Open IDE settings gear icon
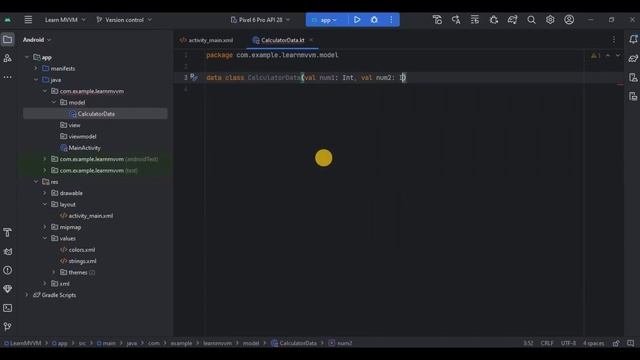 click(x=550, y=20)
